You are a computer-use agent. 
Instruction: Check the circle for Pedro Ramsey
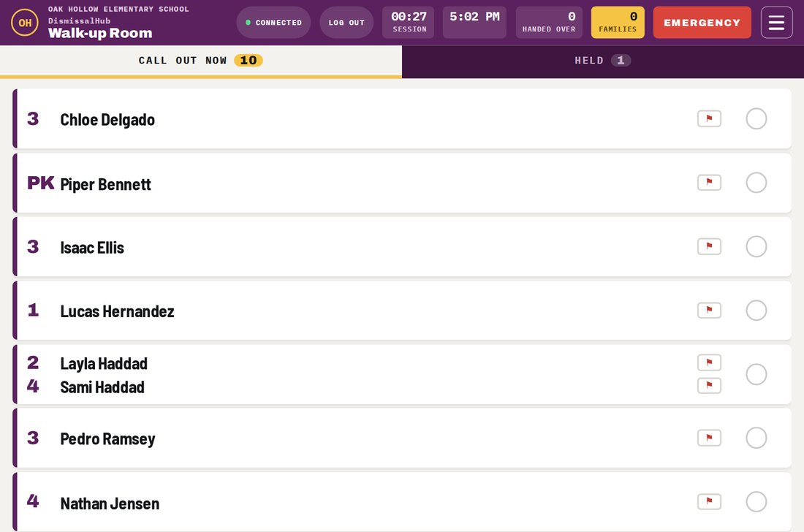tap(756, 438)
